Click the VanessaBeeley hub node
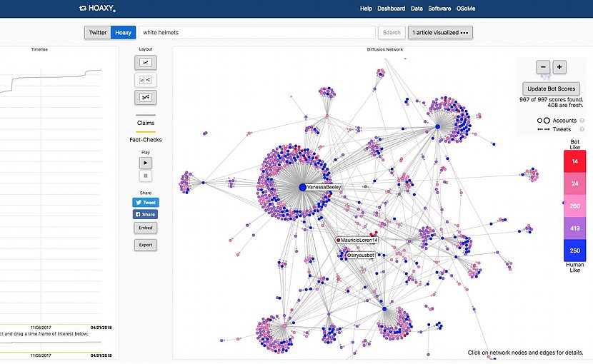 click(302, 187)
